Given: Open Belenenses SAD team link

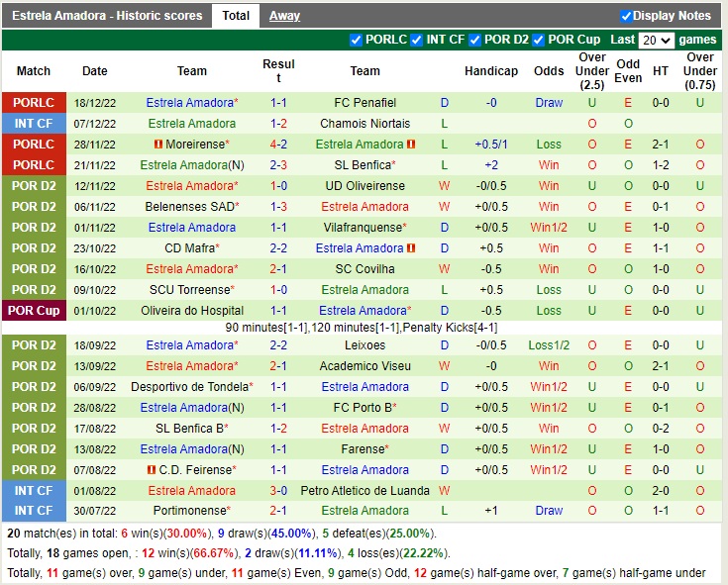Looking at the screenshot, I should (192, 207).
